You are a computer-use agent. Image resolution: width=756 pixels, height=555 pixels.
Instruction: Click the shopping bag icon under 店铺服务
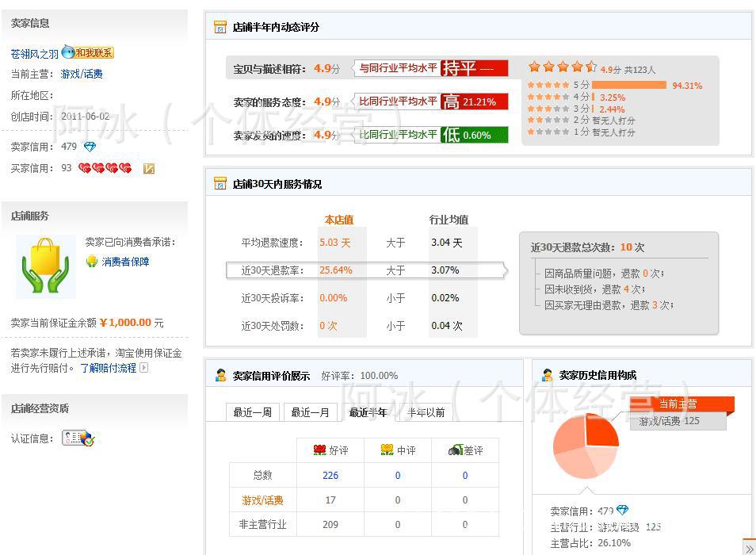45,266
